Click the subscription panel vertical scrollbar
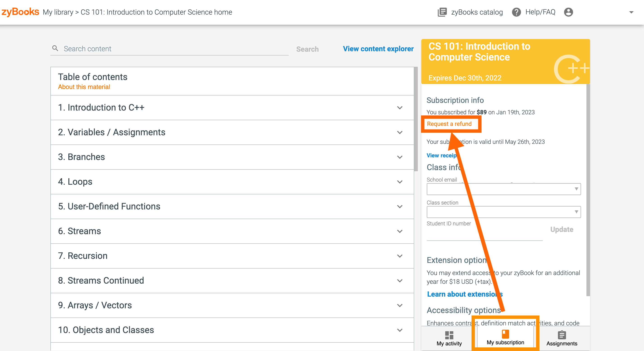644x351 pixels. tap(588, 190)
